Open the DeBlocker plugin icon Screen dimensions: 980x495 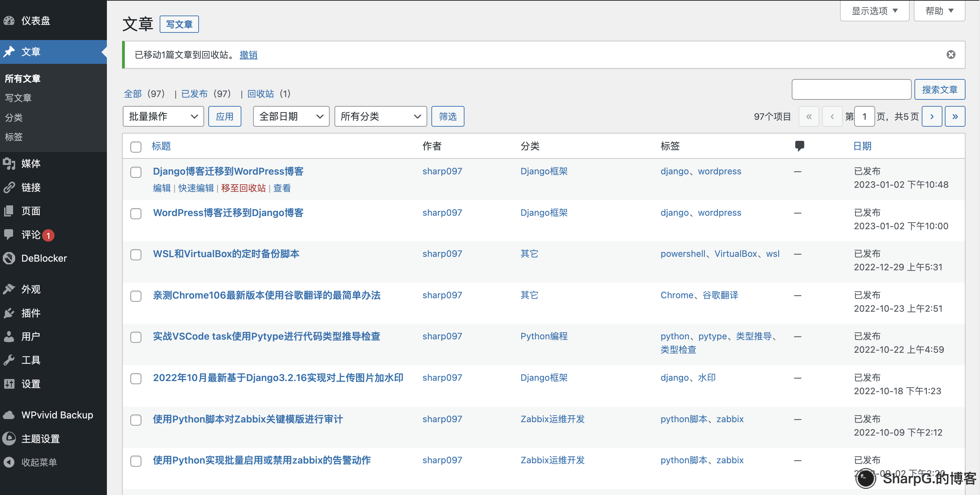[x=9, y=258]
